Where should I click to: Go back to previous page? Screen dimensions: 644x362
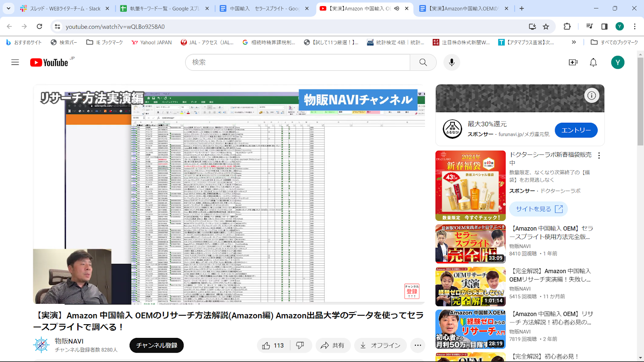(10, 27)
